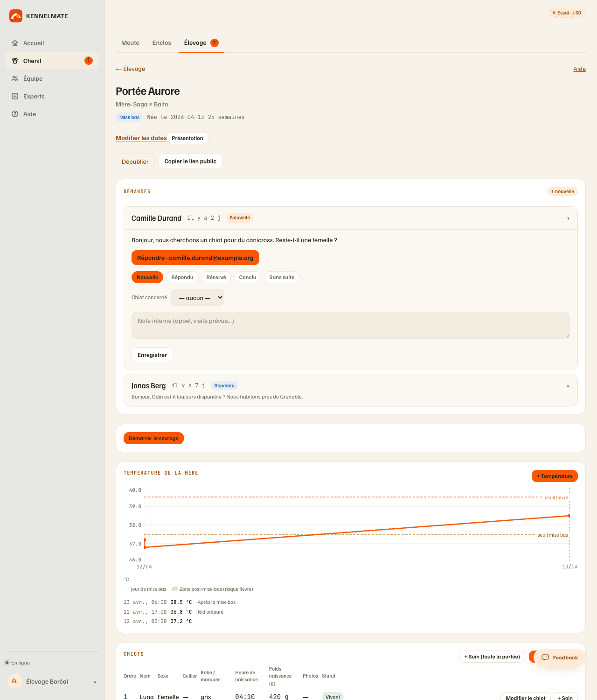
Task: Copy the public link
Action: tap(190, 161)
